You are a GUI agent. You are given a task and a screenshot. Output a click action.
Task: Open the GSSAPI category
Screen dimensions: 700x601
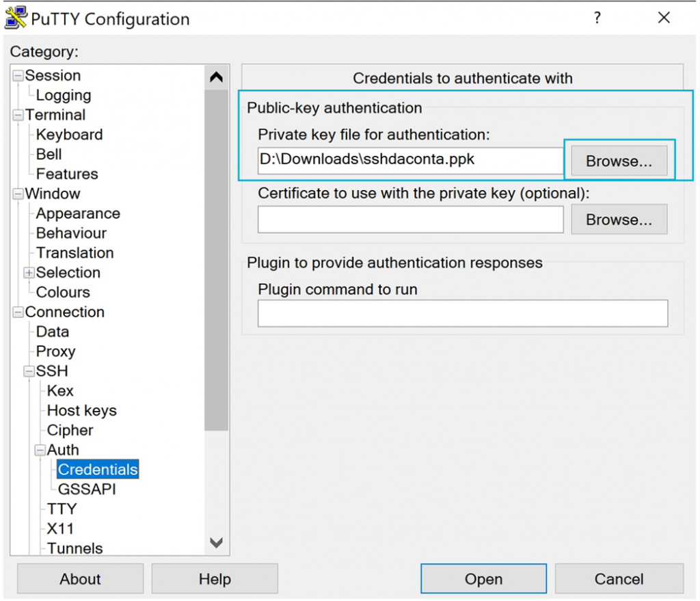pos(87,490)
